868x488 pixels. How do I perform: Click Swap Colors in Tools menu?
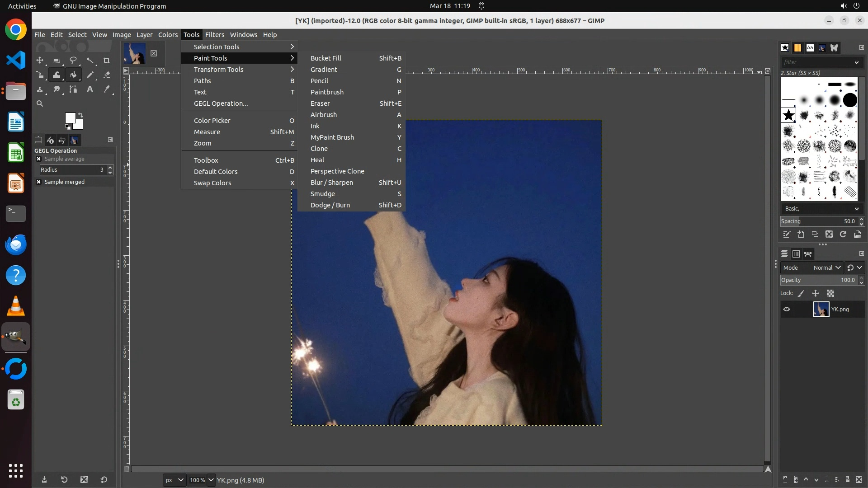coord(212,183)
